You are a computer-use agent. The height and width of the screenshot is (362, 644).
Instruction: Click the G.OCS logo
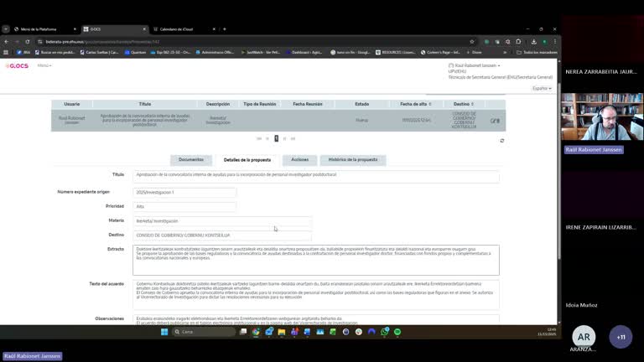(17, 65)
